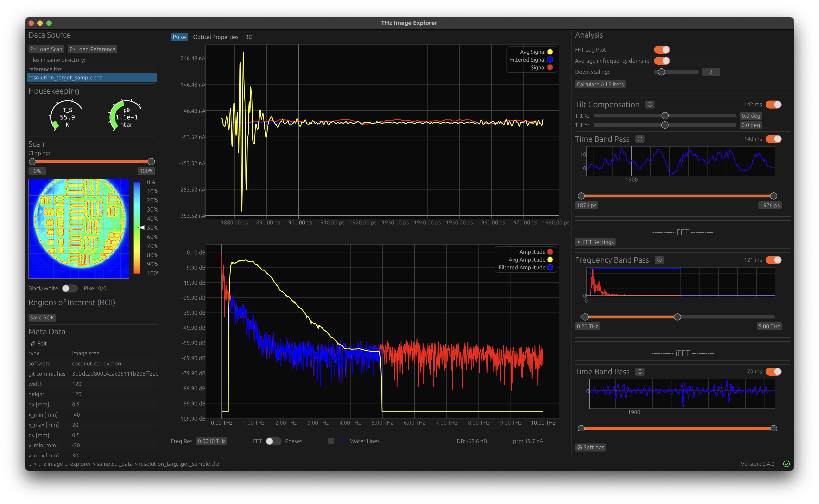Check the Water Lines checkbox
Image resolution: width=819 pixels, height=504 pixels.
point(331,441)
